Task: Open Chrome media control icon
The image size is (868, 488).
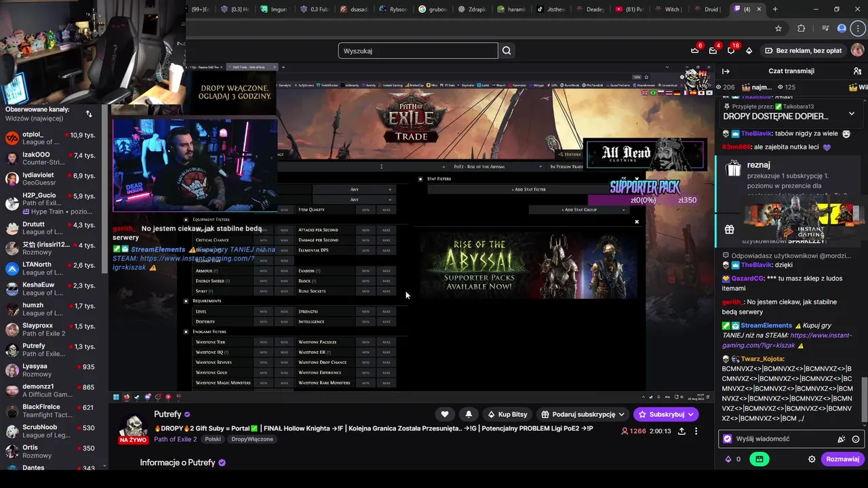Action: 825,28
